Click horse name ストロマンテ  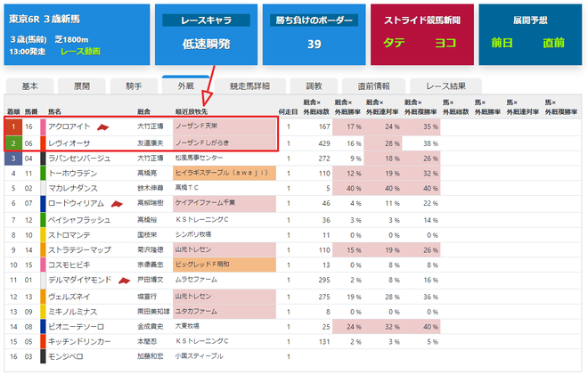coord(69,235)
